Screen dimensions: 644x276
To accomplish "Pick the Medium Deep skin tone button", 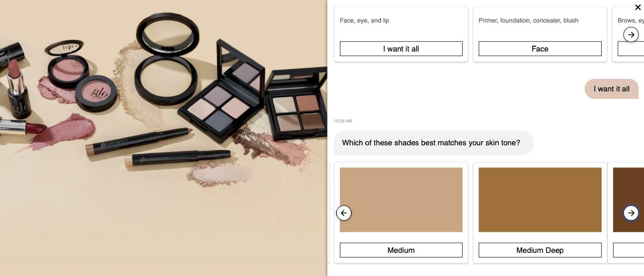I will pyautogui.click(x=540, y=250).
